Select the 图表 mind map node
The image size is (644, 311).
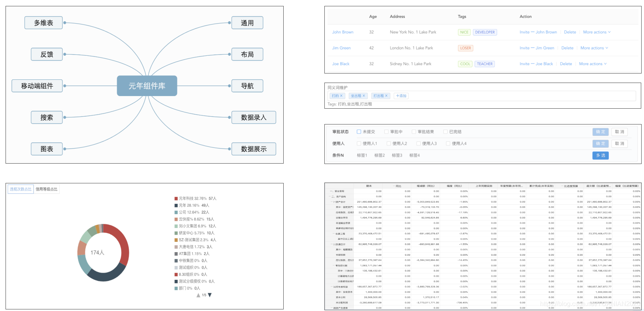click(x=47, y=149)
